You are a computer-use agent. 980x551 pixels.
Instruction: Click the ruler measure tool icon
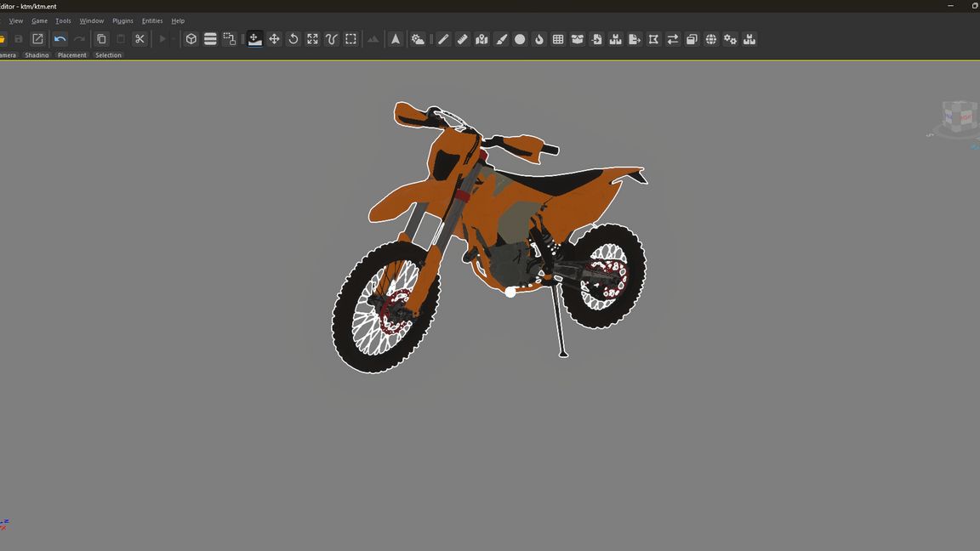tap(463, 39)
